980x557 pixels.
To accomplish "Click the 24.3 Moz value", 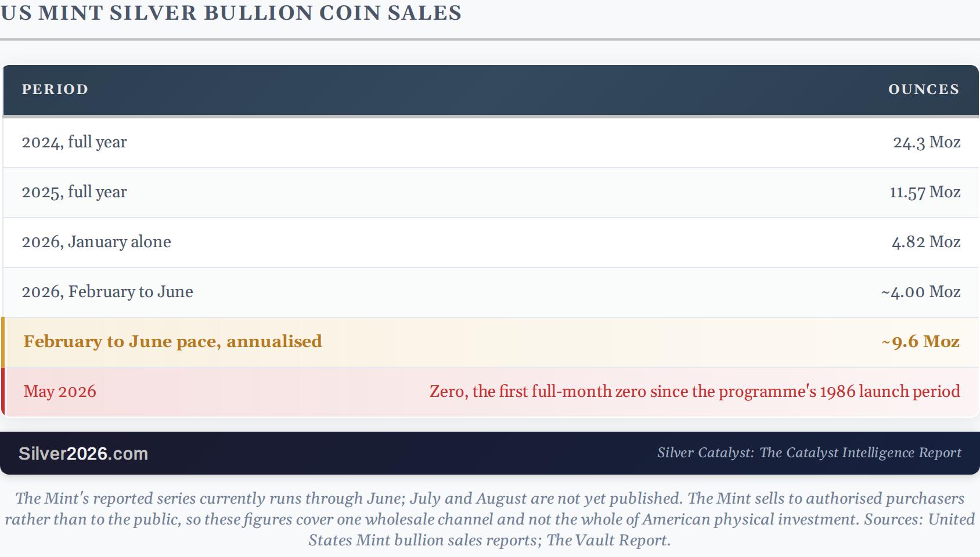I will pos(927,143).
